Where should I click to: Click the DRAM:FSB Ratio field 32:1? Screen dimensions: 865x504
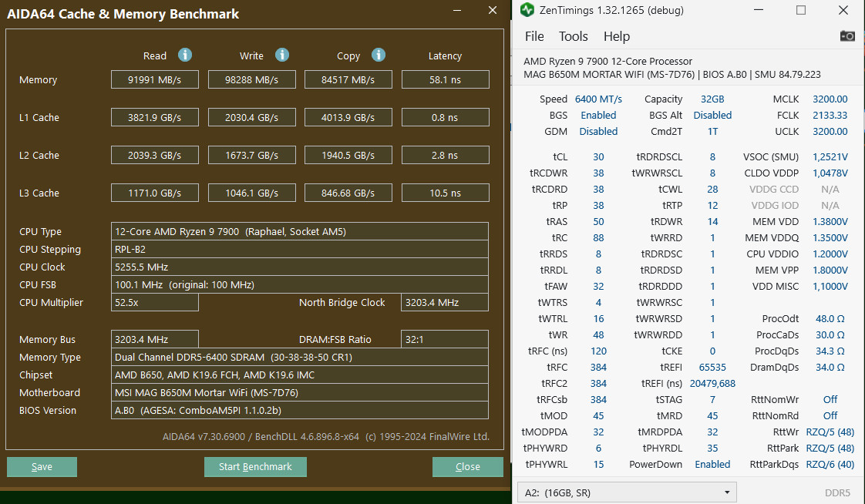(445, 339)
